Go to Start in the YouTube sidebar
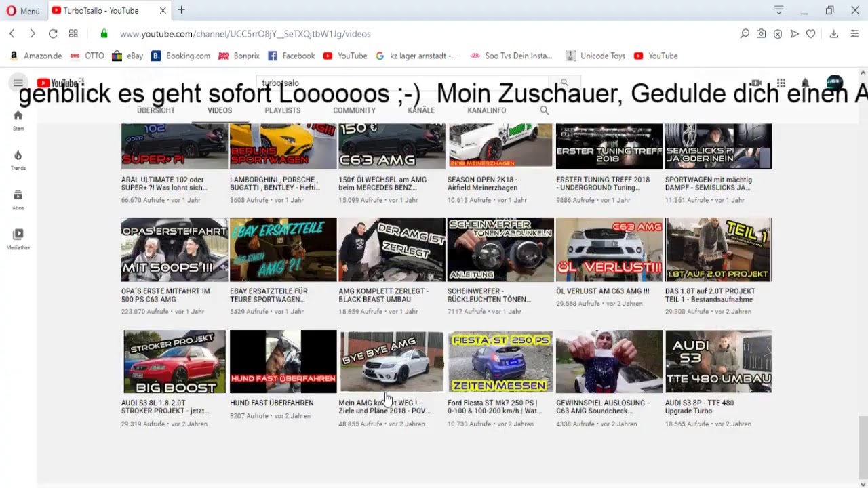This screenshot has height=488, width=868. (x=18, y=120)
